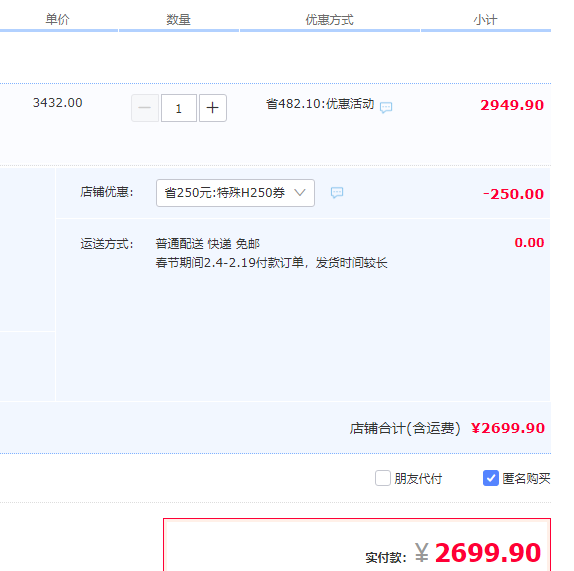The image size is (574, 571).
Task: Select the 数量 column header
Action: coord(178,19)
